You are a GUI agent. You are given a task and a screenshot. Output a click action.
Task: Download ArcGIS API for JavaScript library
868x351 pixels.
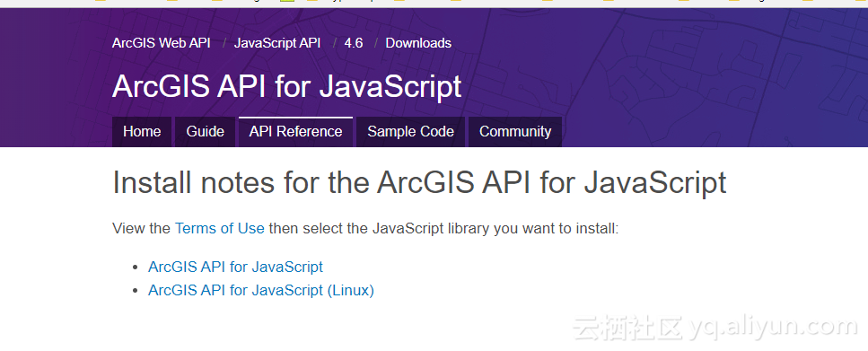(x=235, y=267)
